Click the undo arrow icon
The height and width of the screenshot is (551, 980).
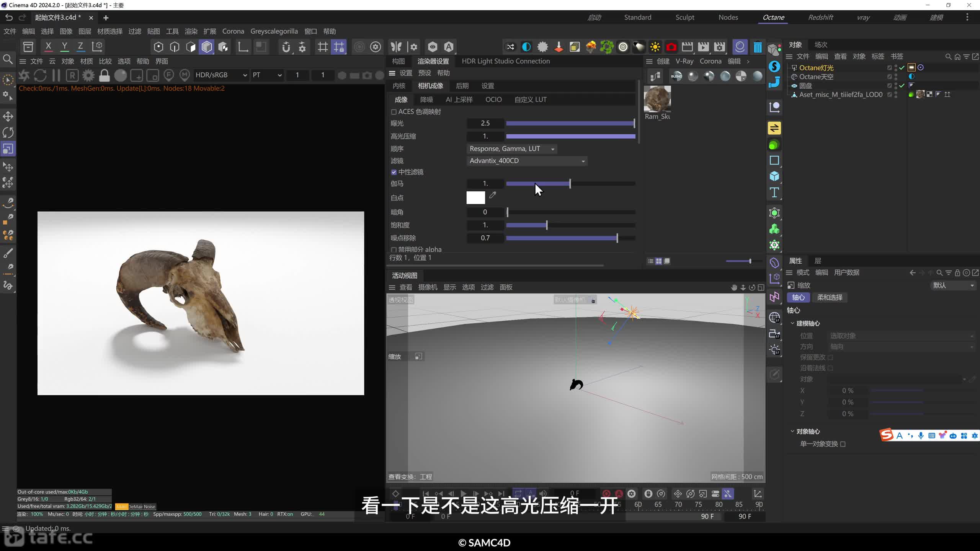click(9, 18)
